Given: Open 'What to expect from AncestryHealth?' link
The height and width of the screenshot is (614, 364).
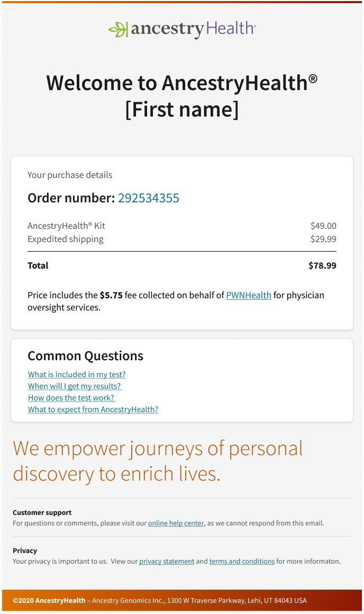Looking at the screenshot, I should pos(93,410).
